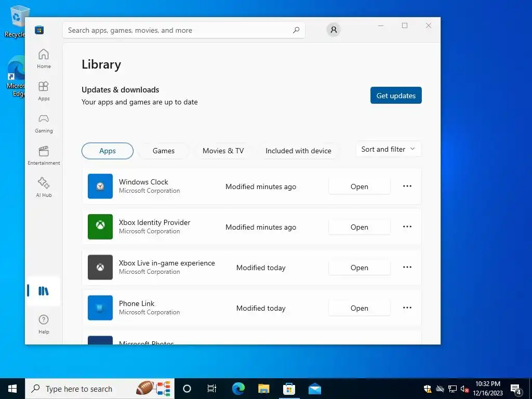
Task: Select the Microsoft Edge desktop shortcut
Action: pos(16,76)
